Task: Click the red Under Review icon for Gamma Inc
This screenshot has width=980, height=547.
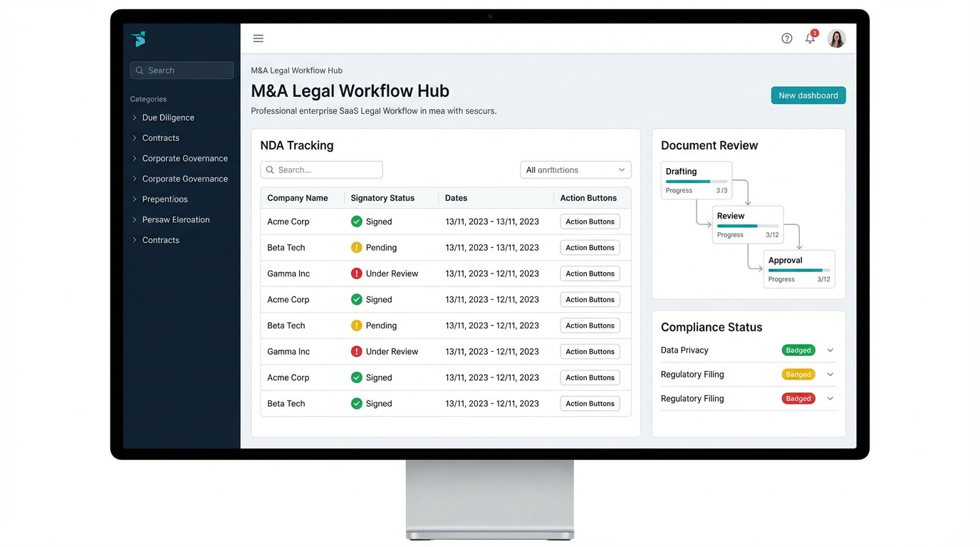Action: click(x=356, y=273)
